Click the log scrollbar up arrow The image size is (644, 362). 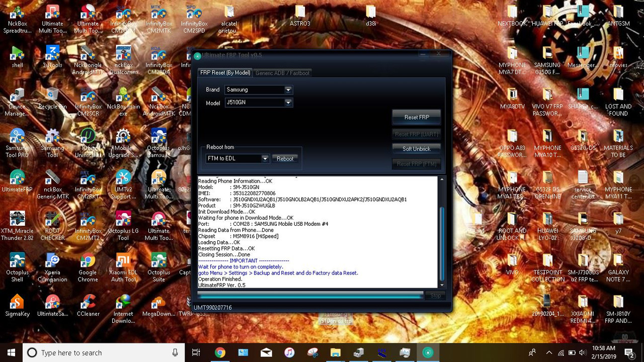point(442,179)
